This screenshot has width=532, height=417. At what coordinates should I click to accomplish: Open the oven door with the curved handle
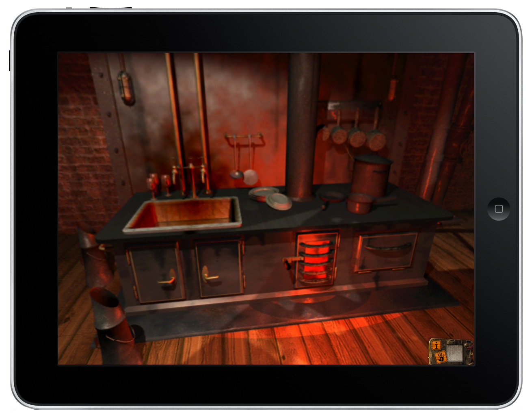pyautogui.click(x=386, y=252)
